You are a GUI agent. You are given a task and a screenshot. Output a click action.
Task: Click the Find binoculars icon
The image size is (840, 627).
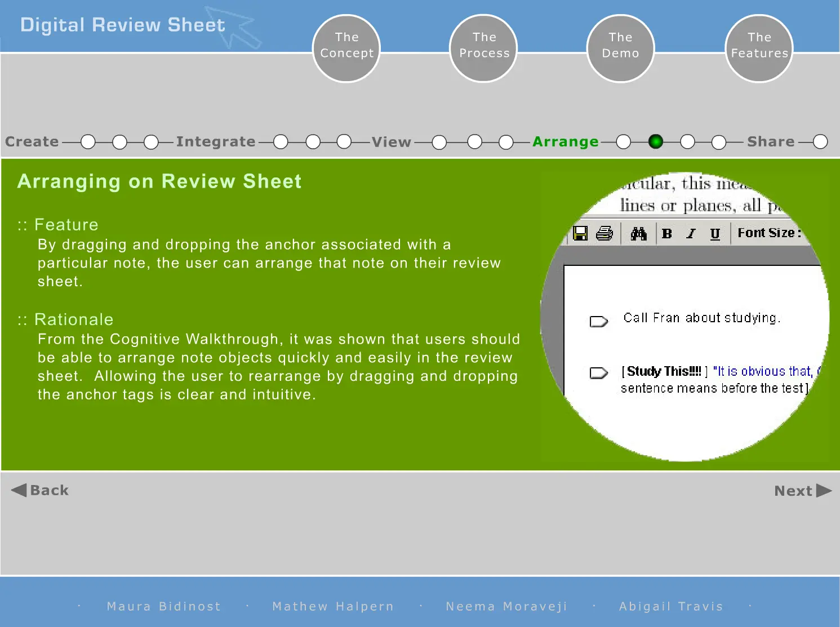coord(638,234)
